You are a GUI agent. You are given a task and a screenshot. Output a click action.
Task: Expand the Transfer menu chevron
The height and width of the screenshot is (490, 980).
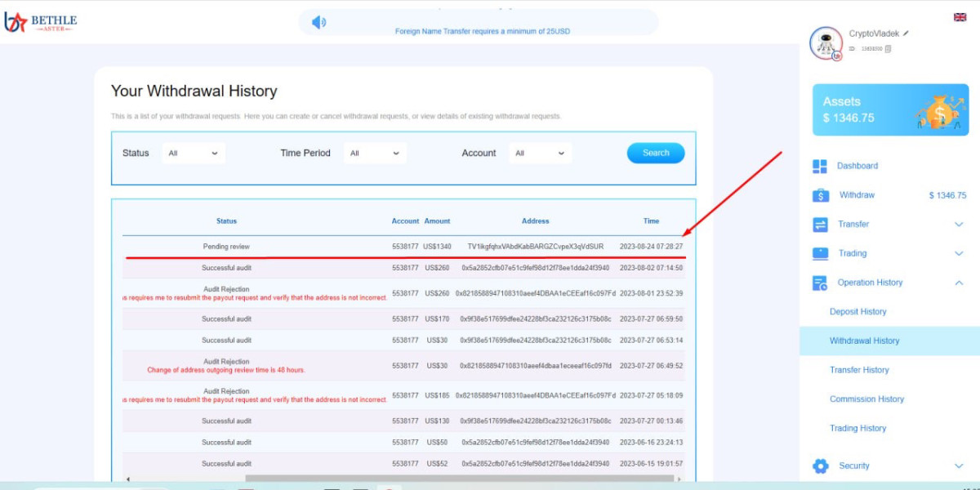(959, 225)
